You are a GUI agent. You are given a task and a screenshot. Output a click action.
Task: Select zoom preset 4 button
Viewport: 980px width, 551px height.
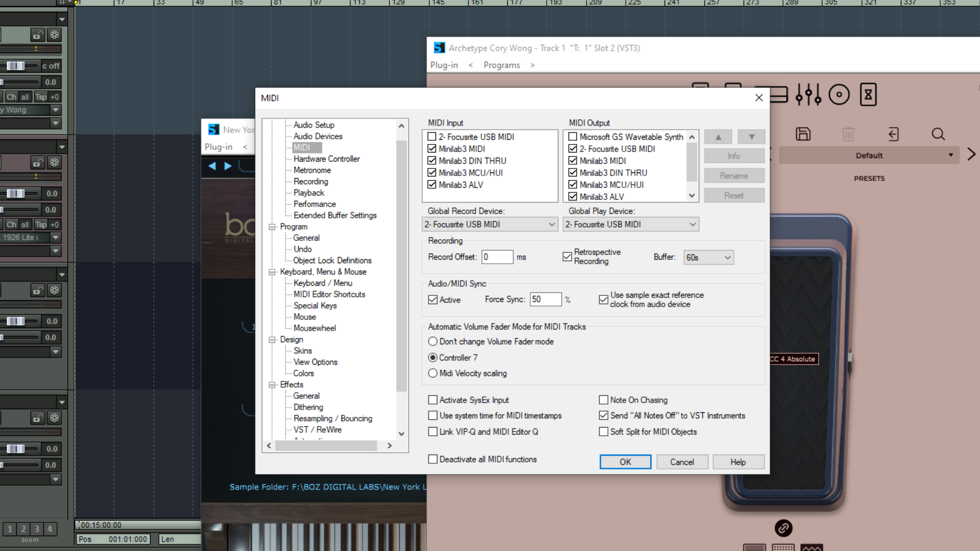click(x=50, y=529)
